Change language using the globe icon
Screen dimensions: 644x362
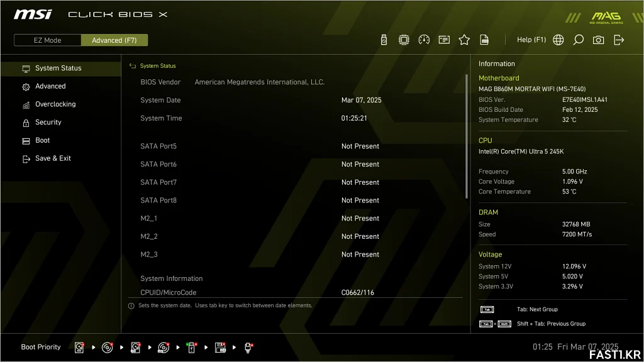click(x=558, y=40)
